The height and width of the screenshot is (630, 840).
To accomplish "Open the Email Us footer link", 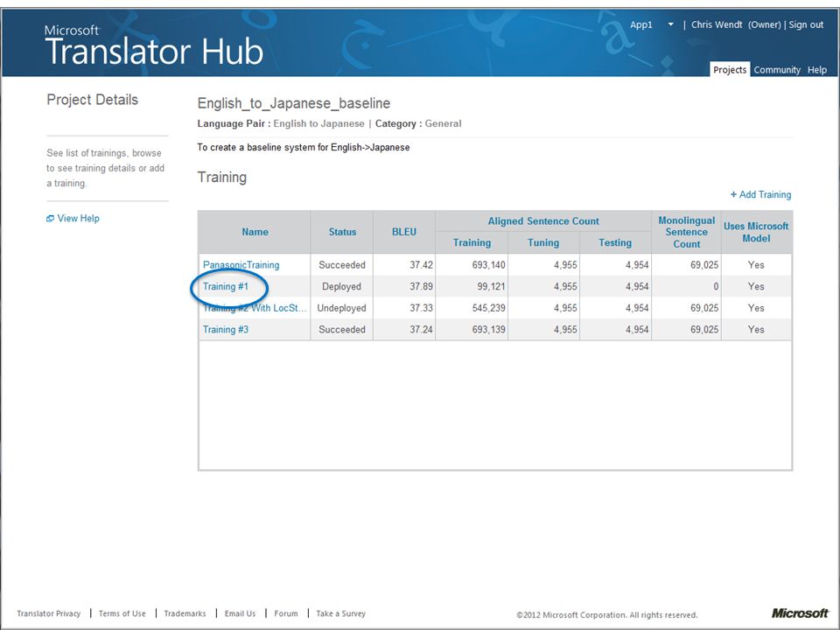I will (240, 613).
